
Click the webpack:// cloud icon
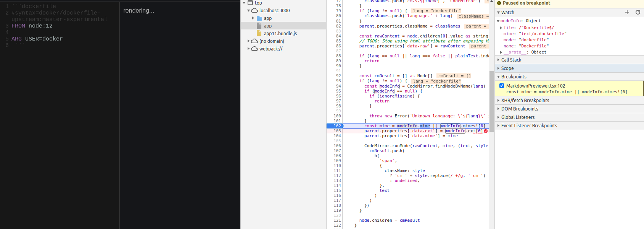pyautogui.click(x=254, y=49)
